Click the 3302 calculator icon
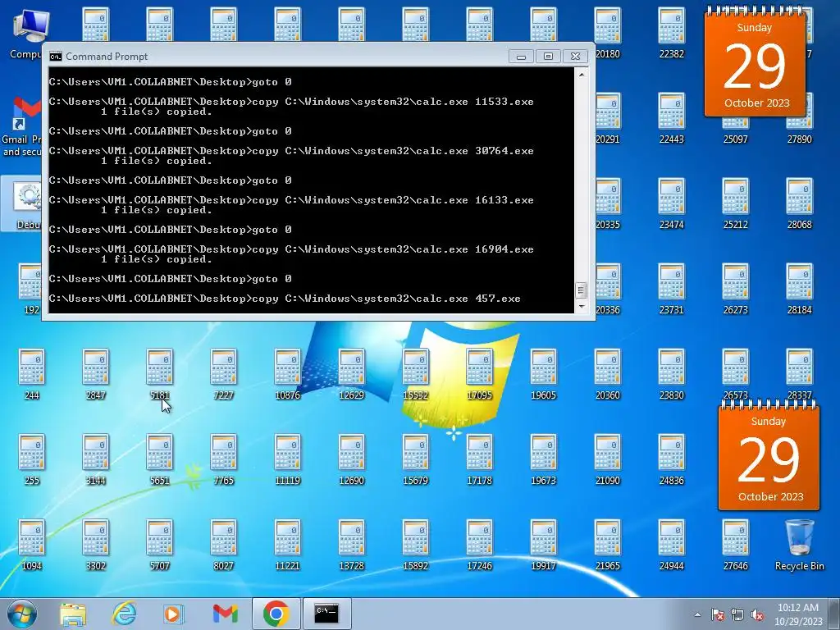Image resolution: width=840 pixels, height=630 pixels. click(x=96, y=545)
